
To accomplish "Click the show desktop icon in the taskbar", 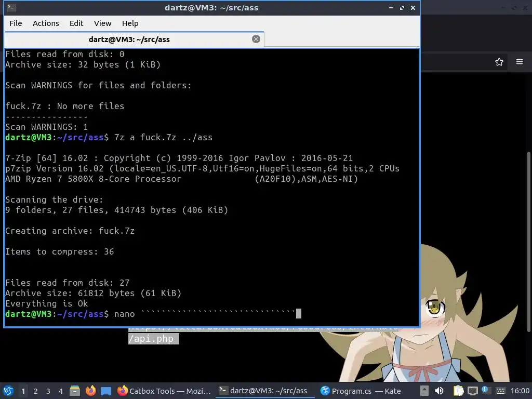I will pyautogui.click(x=106, y=391).
